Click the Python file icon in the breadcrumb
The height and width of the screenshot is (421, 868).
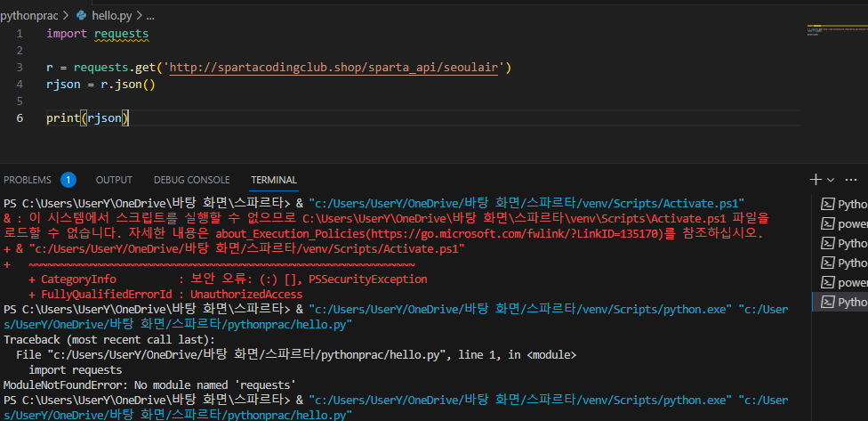point(82,15)
